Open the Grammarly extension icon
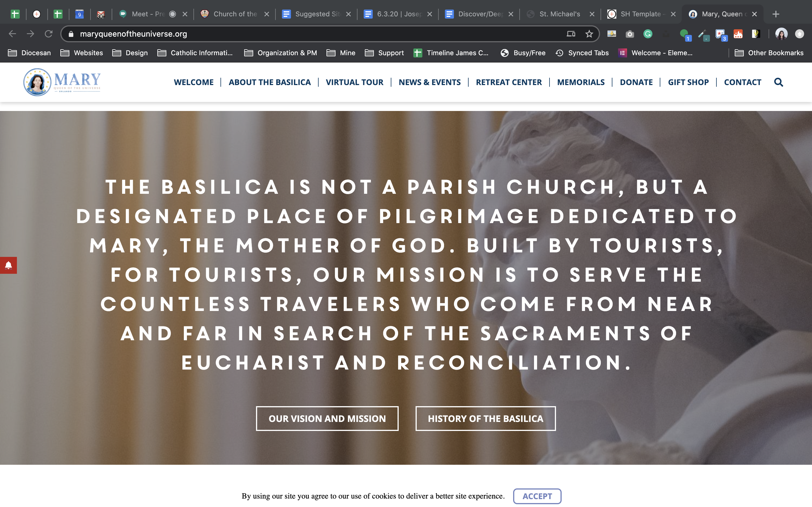 click(x=648, y=34)
